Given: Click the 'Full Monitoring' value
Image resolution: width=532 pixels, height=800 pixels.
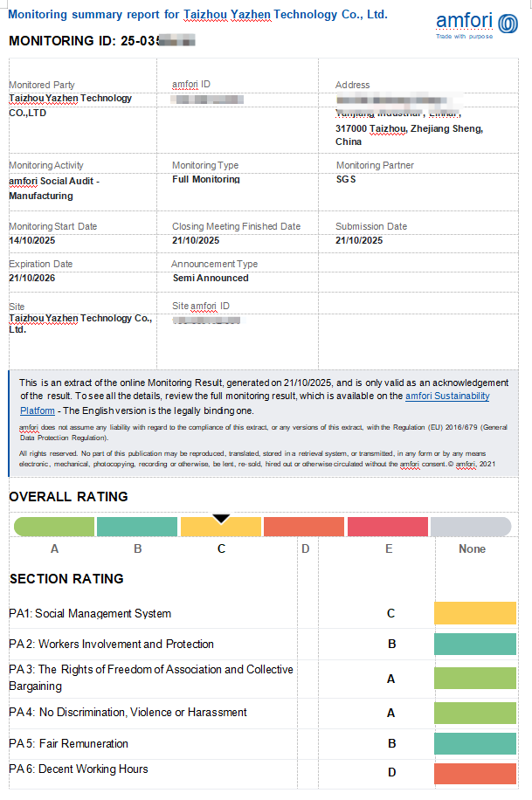Looking at the screenshot, I should click(206, 180).
